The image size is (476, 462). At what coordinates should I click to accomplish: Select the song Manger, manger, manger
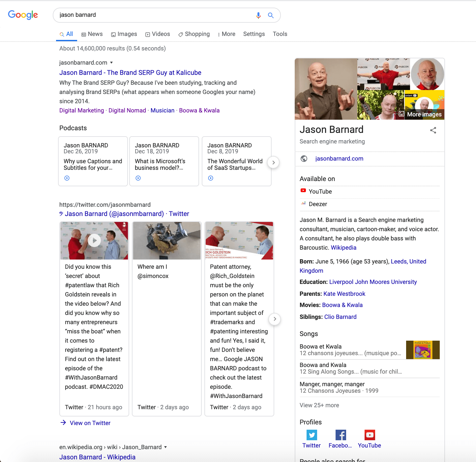point(370,387)
